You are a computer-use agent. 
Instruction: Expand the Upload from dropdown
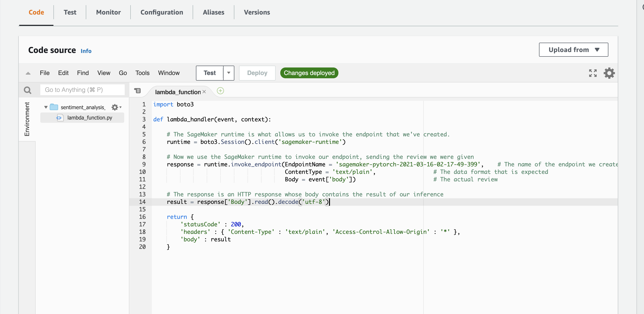pyautogui.click(x=573, y=50)
